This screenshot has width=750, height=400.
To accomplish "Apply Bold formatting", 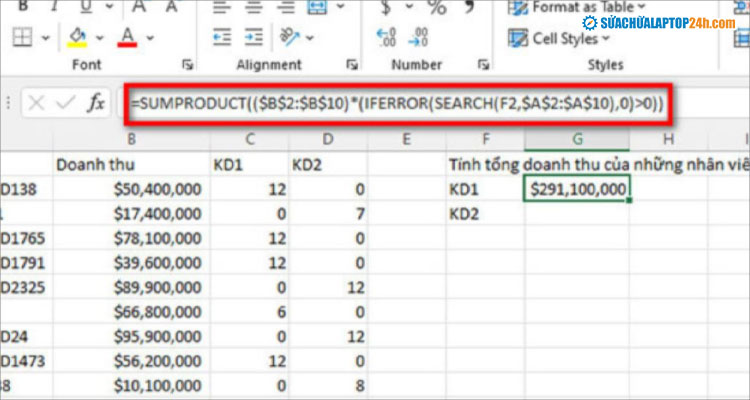I will [22, 6].
